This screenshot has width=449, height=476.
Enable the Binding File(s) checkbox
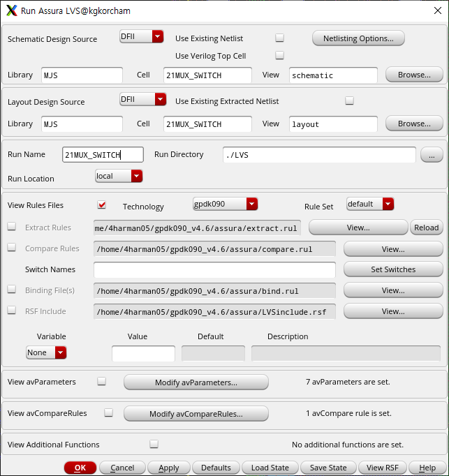[x=12, y=290]
